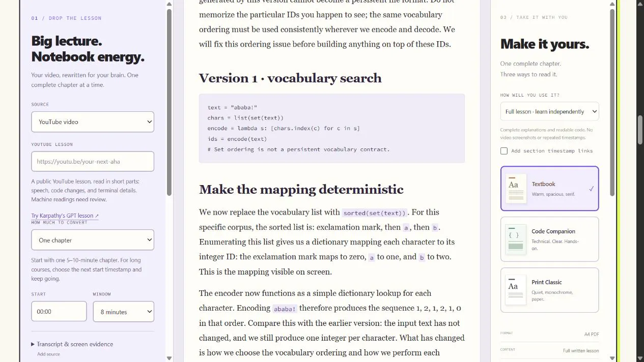Click the 'Full written lesson' content value
This screenshot has width=644, height=362.
tap(581, 351)
